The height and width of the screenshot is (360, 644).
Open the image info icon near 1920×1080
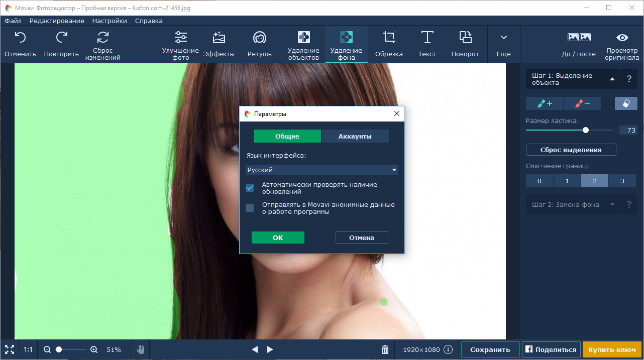tap(448, 349)
